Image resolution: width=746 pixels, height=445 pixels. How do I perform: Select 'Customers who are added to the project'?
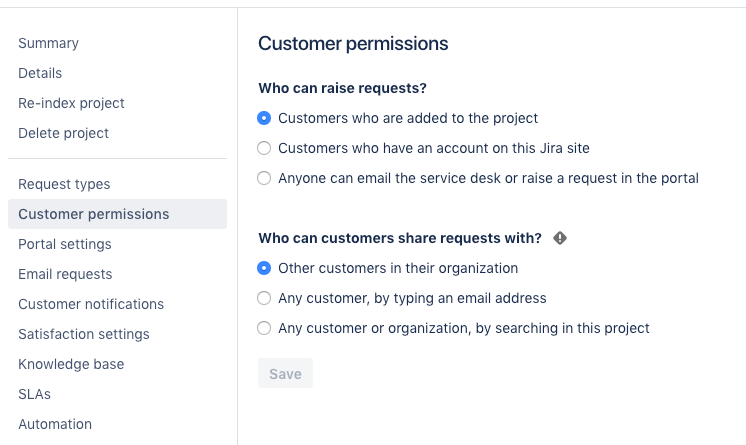click(264, 118)
